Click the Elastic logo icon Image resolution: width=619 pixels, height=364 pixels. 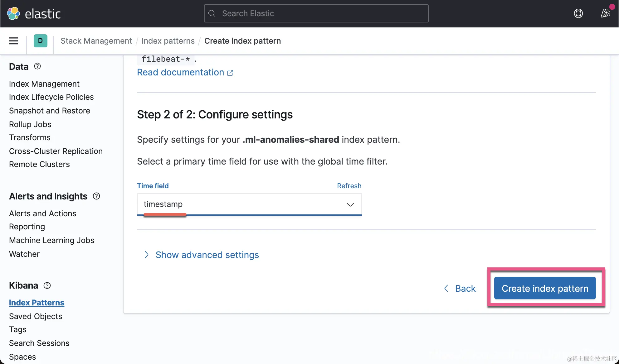pos(13,14)
